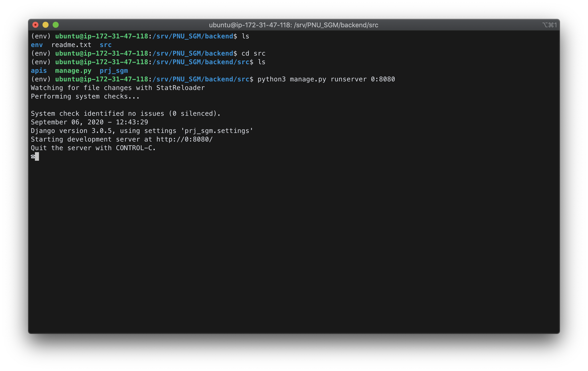The image size is (588, 371).
Task: Click the blue 'env' directory name
Action: click(37, 45)
